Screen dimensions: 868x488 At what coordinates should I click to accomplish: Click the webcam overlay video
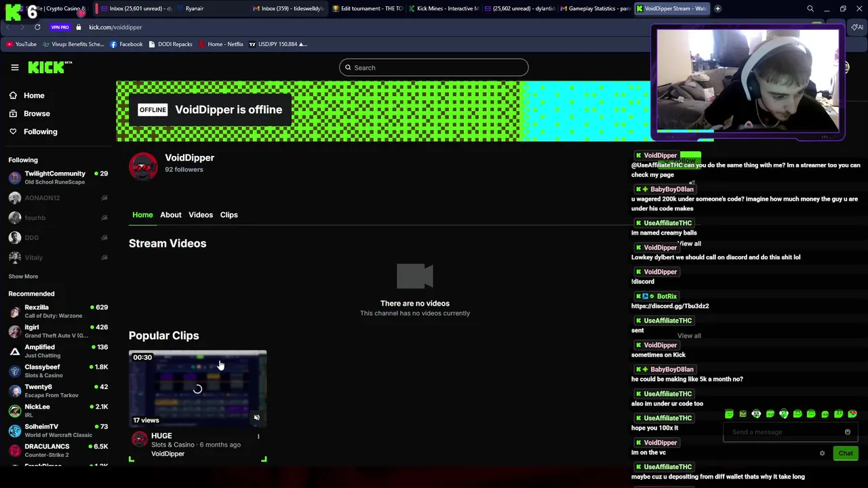tap(748, 82)
